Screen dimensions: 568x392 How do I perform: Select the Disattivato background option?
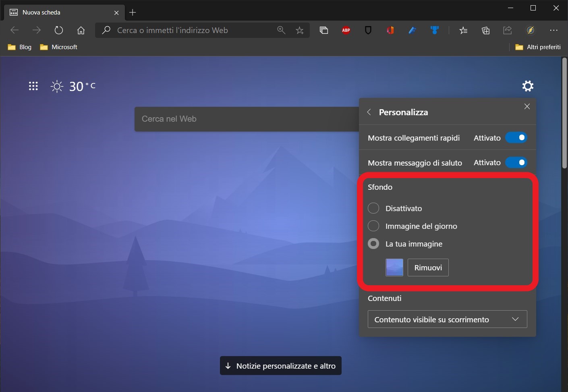[x=373, y=208]
